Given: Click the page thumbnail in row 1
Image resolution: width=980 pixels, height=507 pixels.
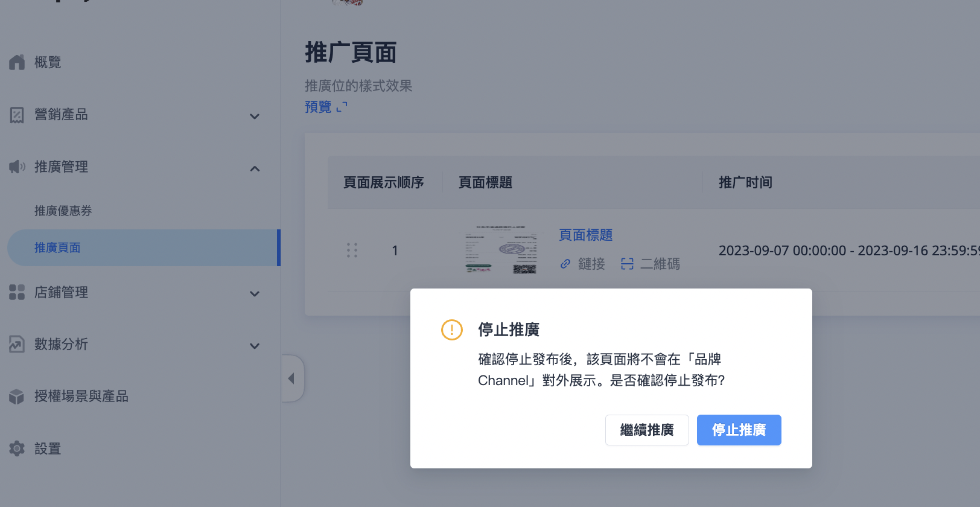Looking at the screenshot, I should click(x=501, y=250).
